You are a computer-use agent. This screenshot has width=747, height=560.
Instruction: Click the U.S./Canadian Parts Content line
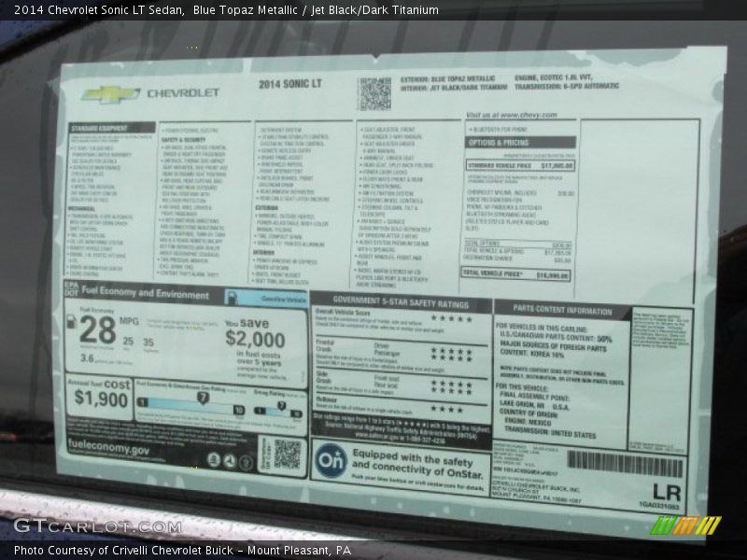(x=556, y=338)
